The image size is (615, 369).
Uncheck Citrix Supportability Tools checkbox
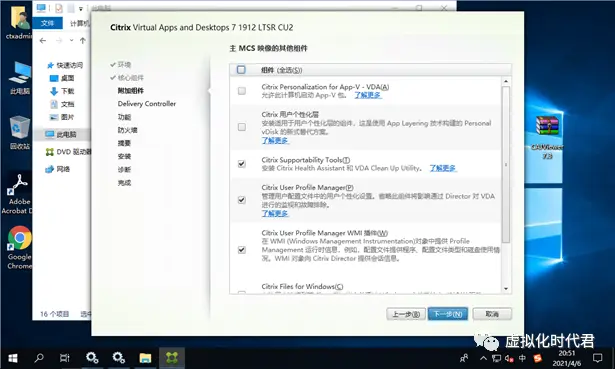click(x=242, y=164)
